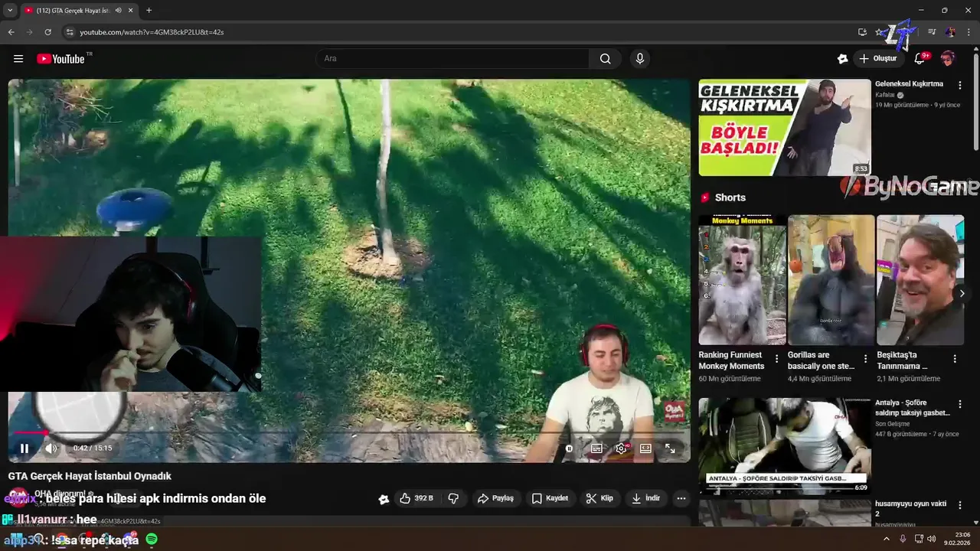
Task: Expand the system tray hidden icons chevron
Action: [x=887, y=539]
